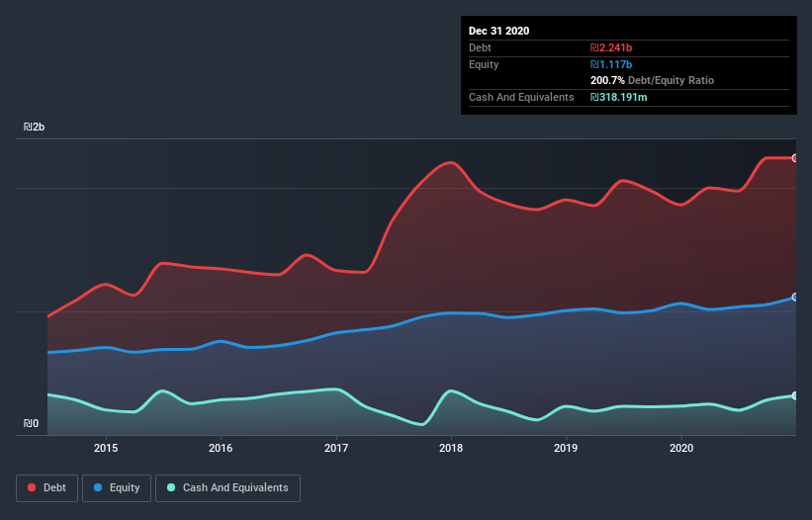Click the Debt row label in tooltip
The width and height of the screenshot is (812, 520).
point(480,48)
